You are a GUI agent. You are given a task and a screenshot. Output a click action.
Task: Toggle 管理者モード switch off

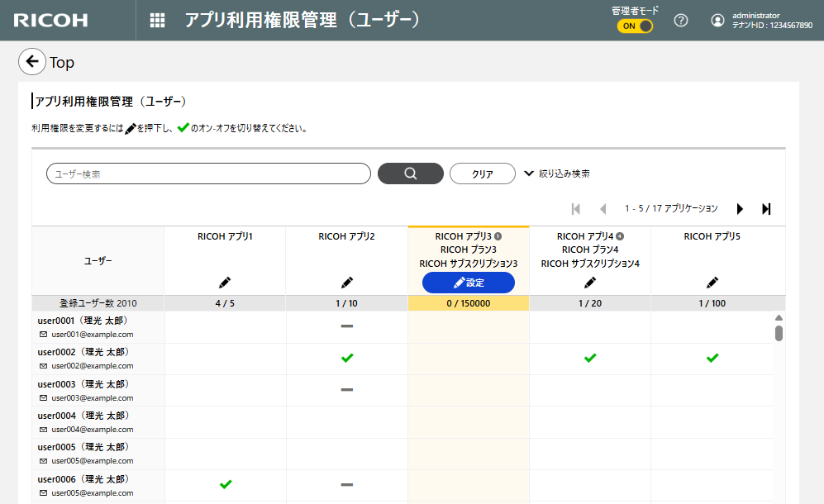[635, 26]
